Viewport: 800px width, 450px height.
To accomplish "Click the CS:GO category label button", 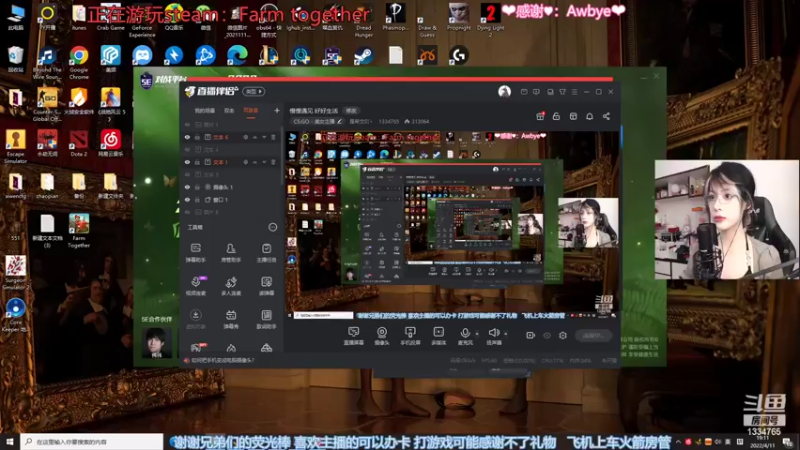I will point(317,121).
